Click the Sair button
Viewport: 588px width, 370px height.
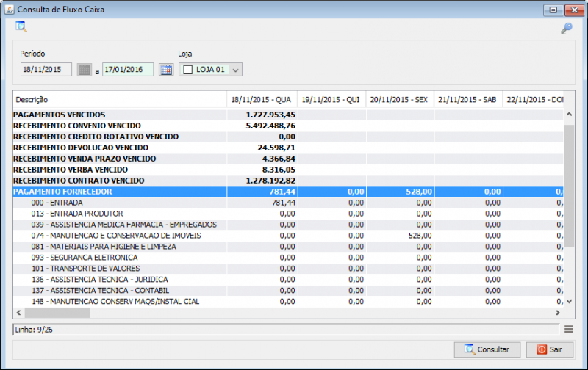point(549,349)
